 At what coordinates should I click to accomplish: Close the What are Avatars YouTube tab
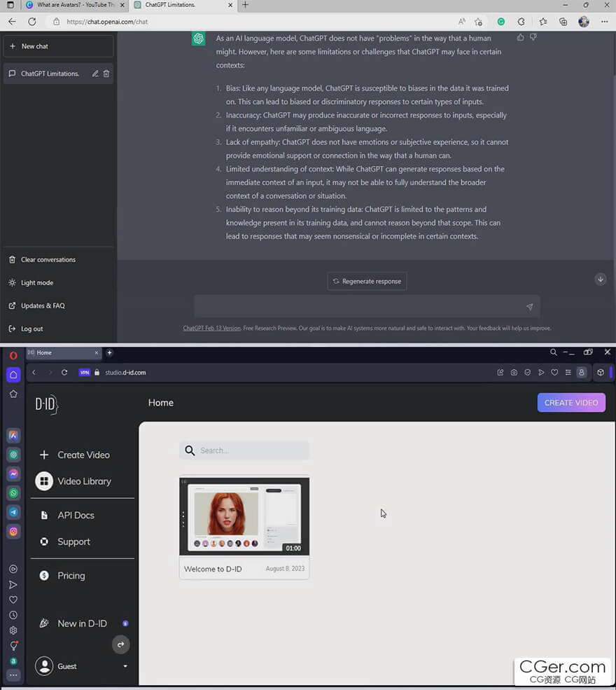coord(122,5)
